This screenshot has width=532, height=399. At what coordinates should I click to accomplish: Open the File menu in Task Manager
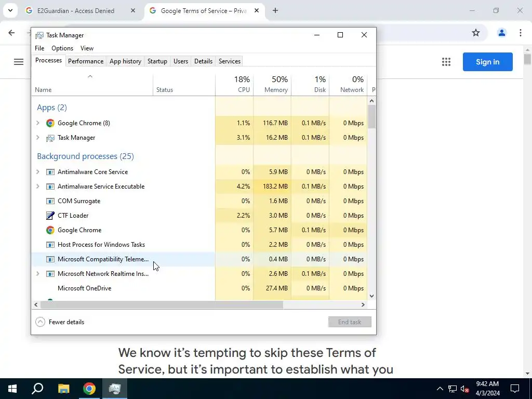pyautogui.click(x=39, y=48)
